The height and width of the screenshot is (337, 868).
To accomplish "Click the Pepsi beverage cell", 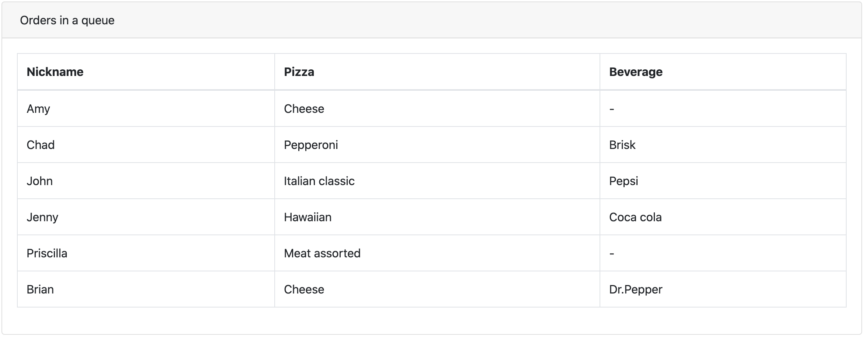I will pos(623,181).
